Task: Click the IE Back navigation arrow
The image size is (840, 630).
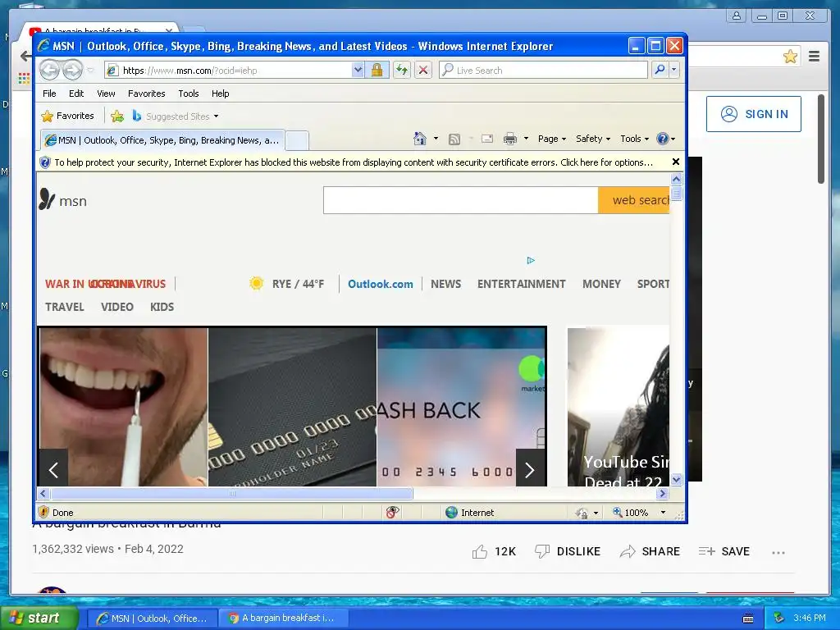Action: (49, 71)
